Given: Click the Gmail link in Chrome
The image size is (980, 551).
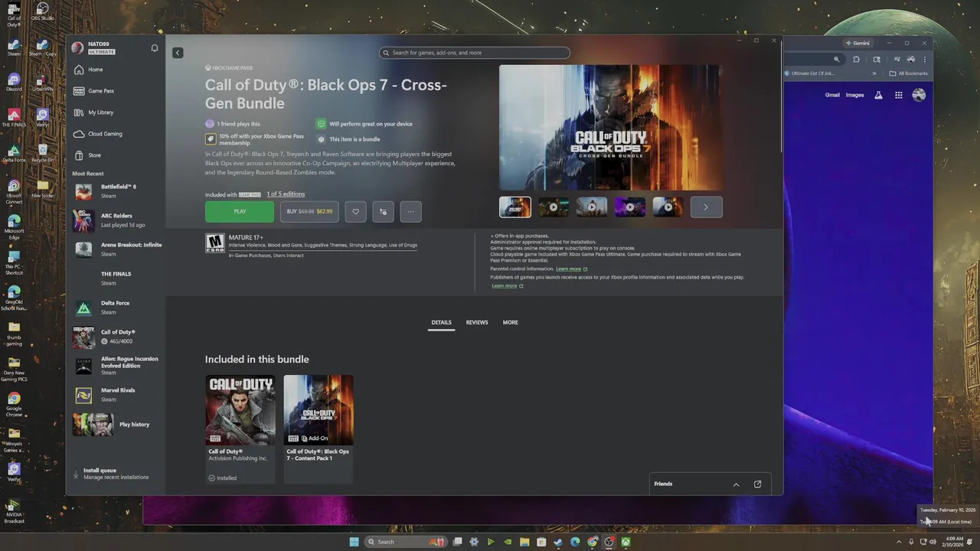Looking at the screenshot, I should [x=832, y=95].
